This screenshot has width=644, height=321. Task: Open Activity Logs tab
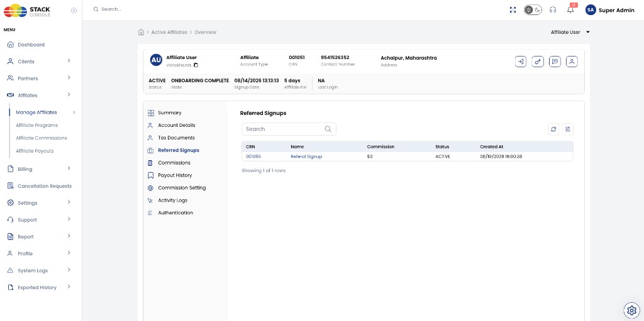172,200
